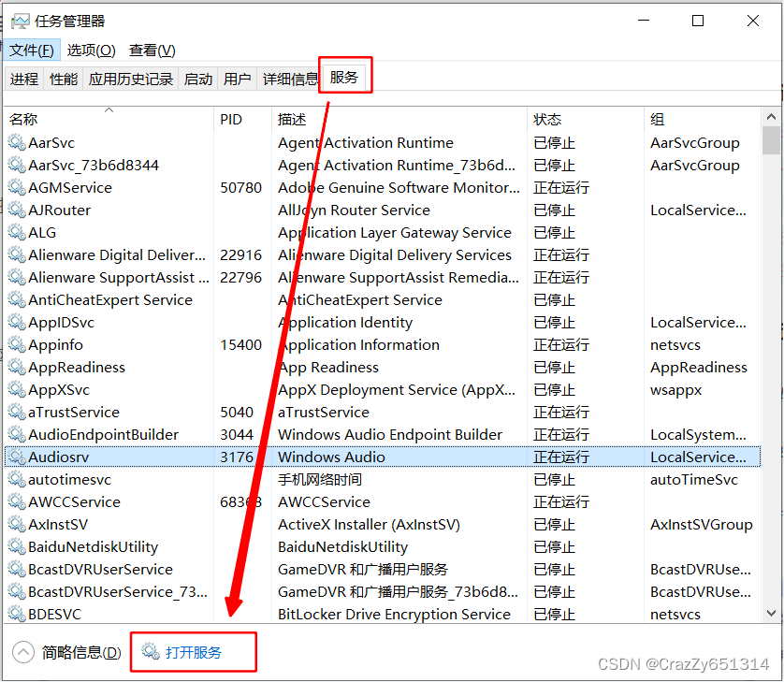The width and height of the screenshot is (784, 682).
Task: Sort services by the 名称 column header
Action: pos(109,119)
